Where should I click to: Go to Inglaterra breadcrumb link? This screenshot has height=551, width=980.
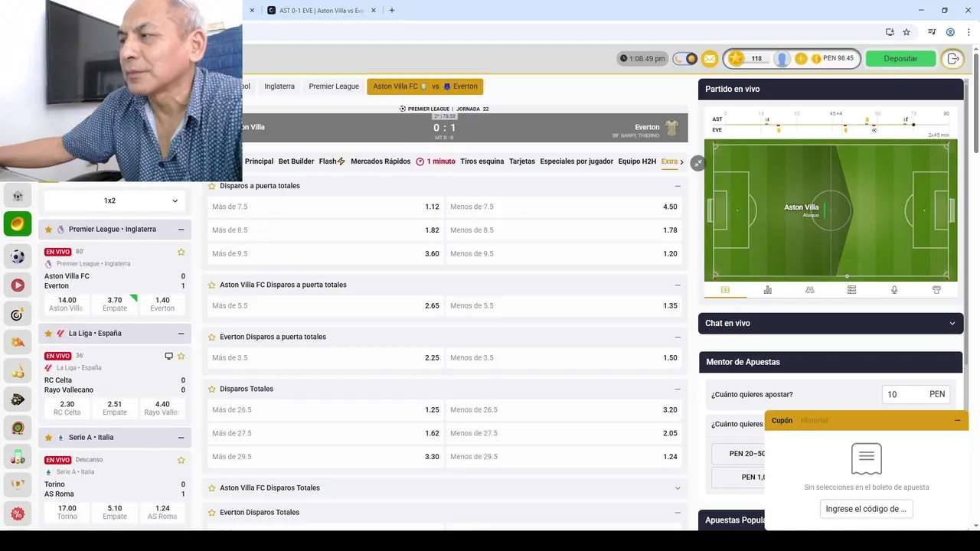click(279, 86)
